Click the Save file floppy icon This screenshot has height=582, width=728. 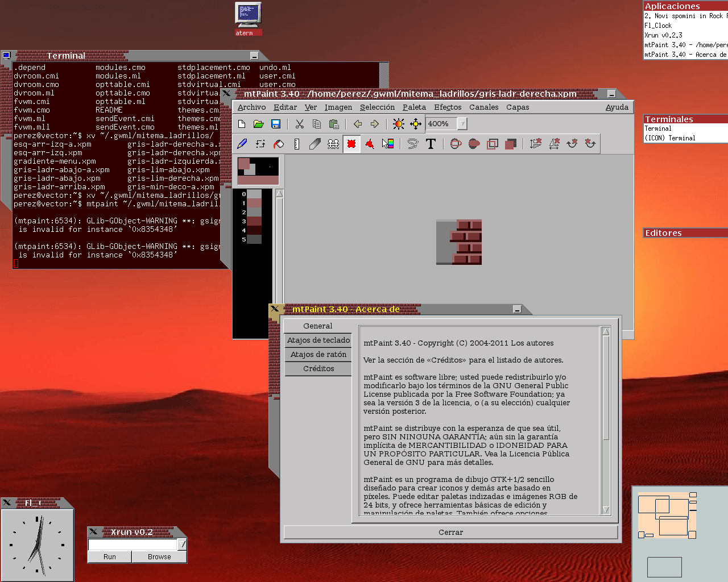276,124
